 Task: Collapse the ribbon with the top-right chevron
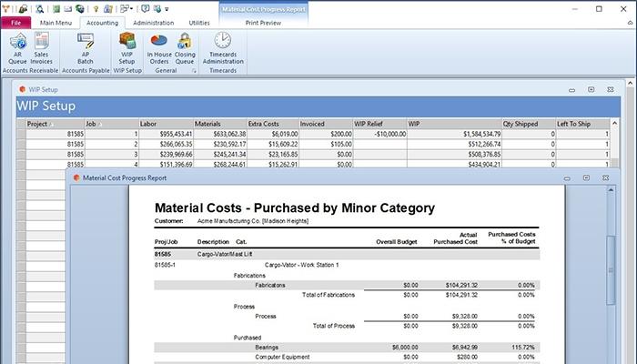pyautogui.click(x=630, y=23)
